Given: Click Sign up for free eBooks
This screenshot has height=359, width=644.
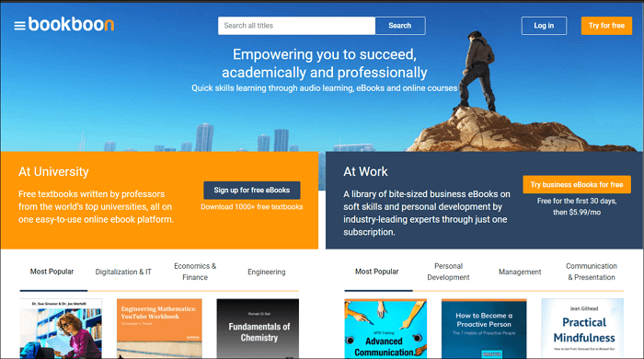Looking at the screenshot, I should pyautogui.click(x=252, y=191).
